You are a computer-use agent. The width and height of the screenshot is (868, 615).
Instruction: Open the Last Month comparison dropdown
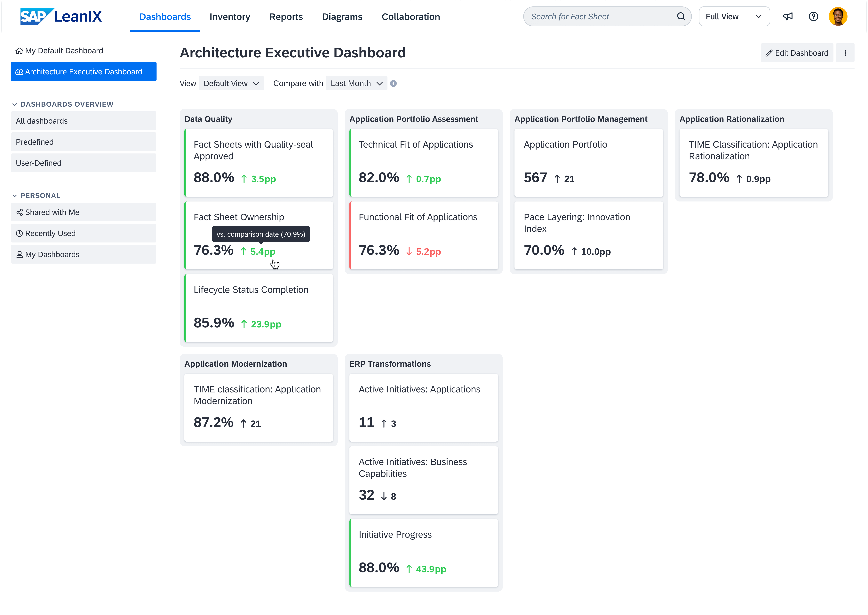point(356,83)
